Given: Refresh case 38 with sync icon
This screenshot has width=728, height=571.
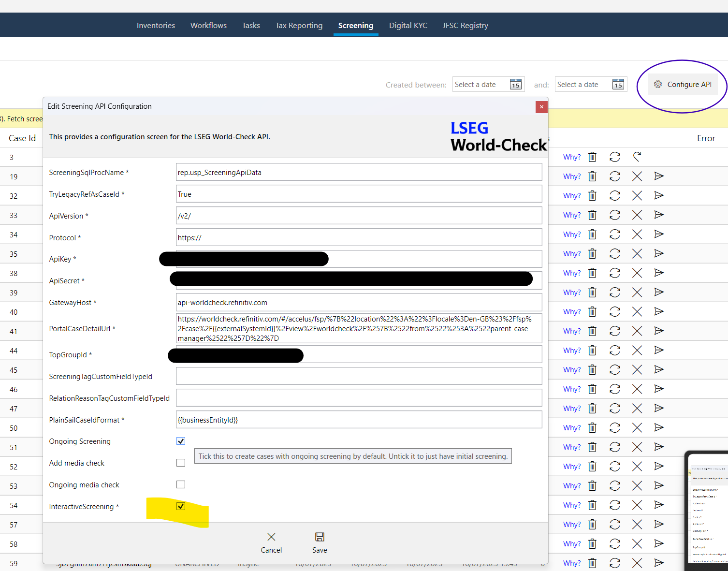Looking at the screenshot, I should tap(615, 273).
